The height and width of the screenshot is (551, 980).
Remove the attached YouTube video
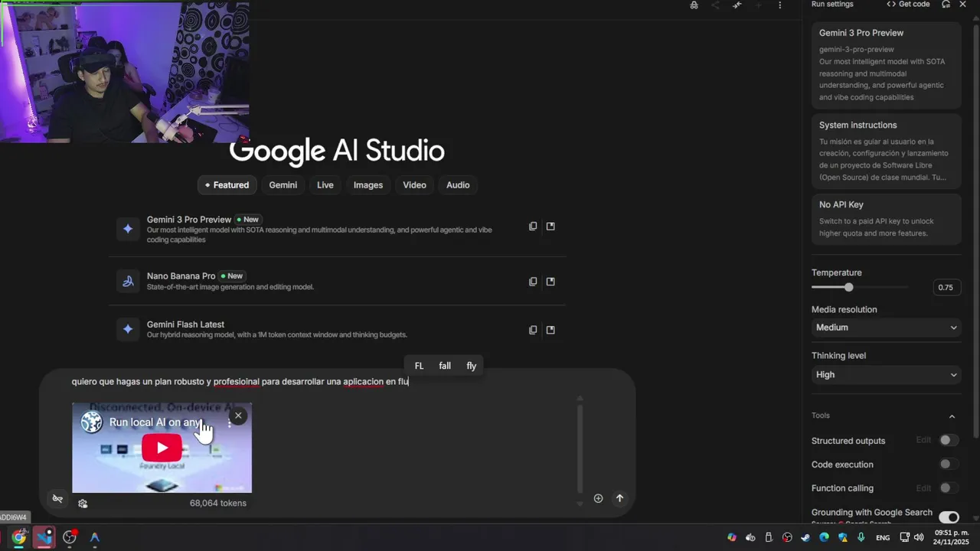pos(238,416)
